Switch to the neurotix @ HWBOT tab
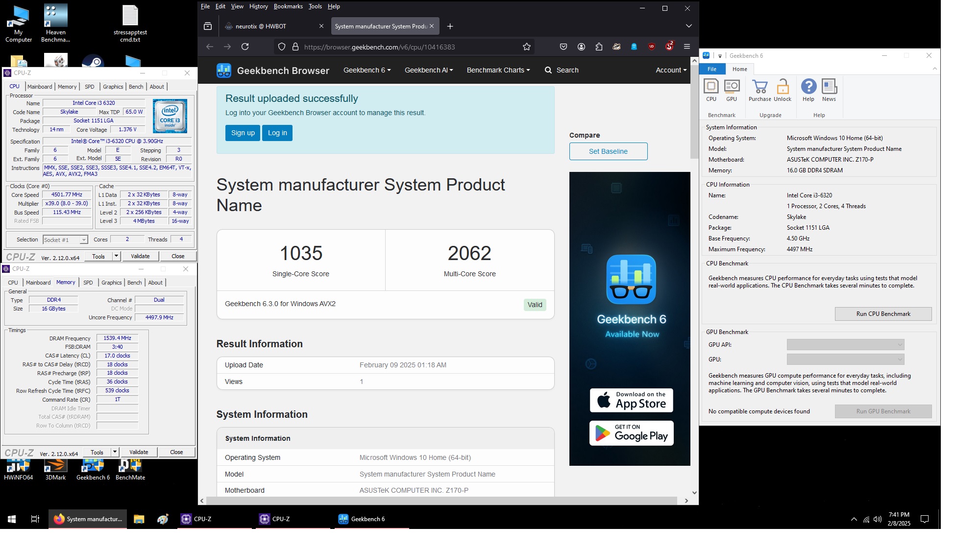The image size is (980, 551). click(274, 26)
